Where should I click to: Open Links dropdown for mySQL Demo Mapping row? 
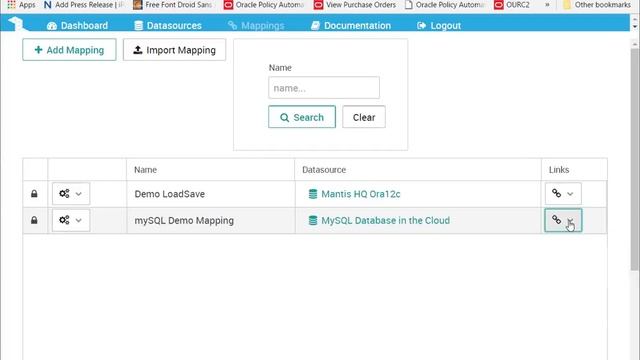click(x=563, y=220)
